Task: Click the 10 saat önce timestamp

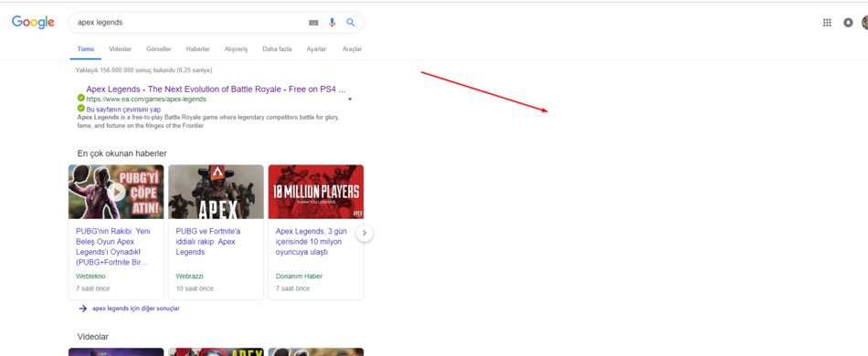Action: 195,288
